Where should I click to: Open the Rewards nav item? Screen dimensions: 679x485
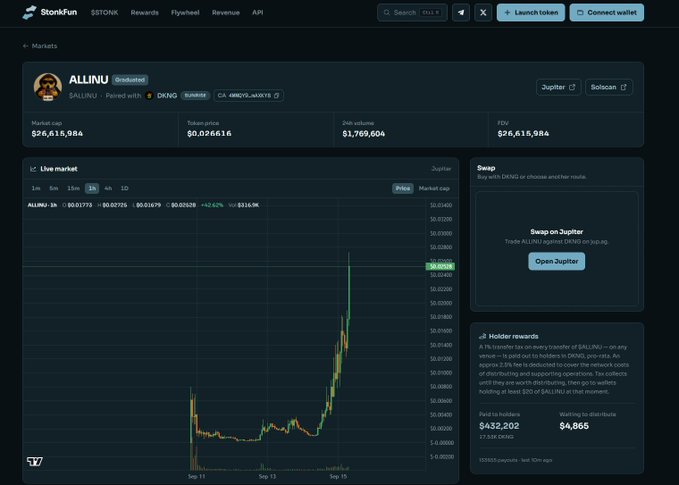(145, 13)
